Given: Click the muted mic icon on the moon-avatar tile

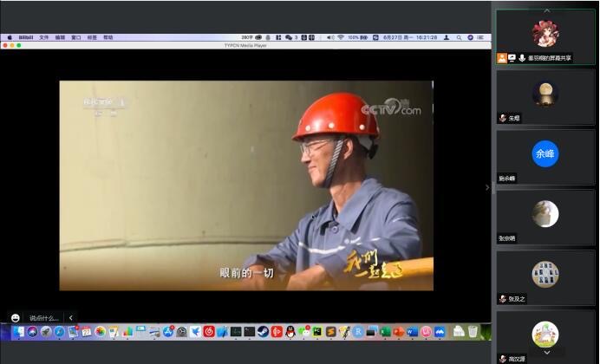Looking at the screenshot, I should pyautogui.click(x=503, y=118).
